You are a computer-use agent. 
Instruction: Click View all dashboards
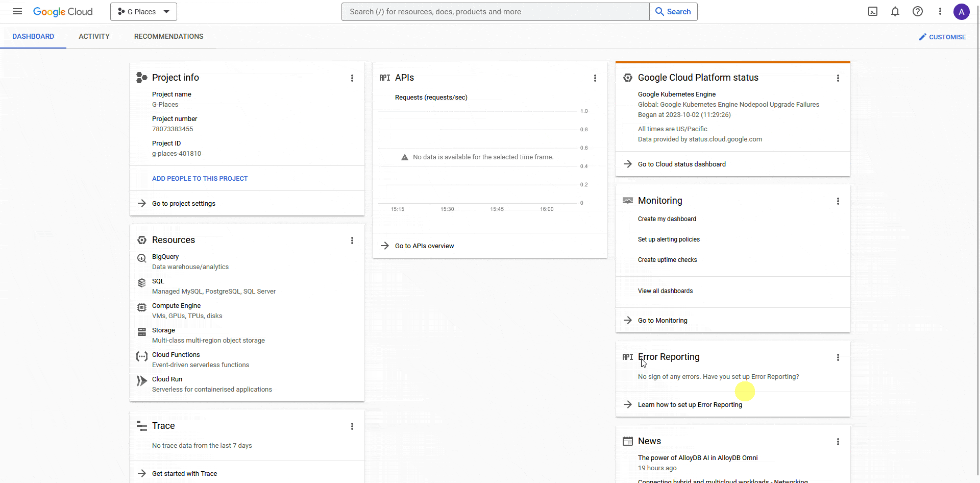[666, 291]
